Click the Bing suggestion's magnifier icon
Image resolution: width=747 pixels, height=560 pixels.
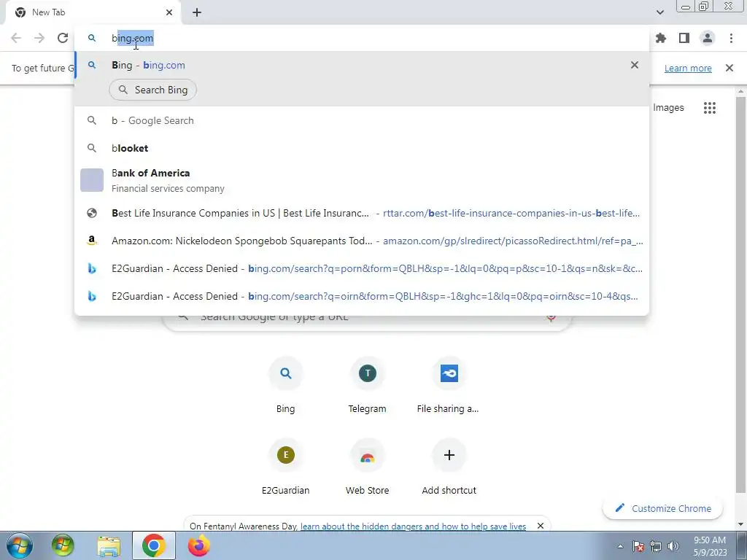[x=92, y=65]
